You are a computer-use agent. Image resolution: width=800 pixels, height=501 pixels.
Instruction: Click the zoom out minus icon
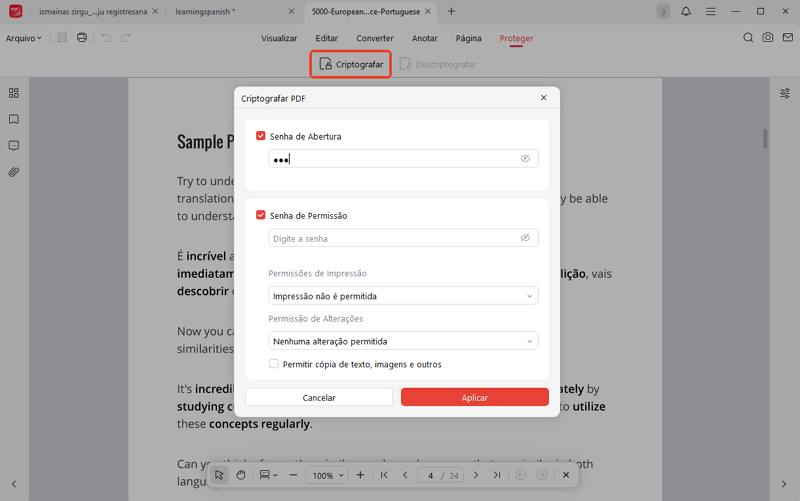click(293, 475)
